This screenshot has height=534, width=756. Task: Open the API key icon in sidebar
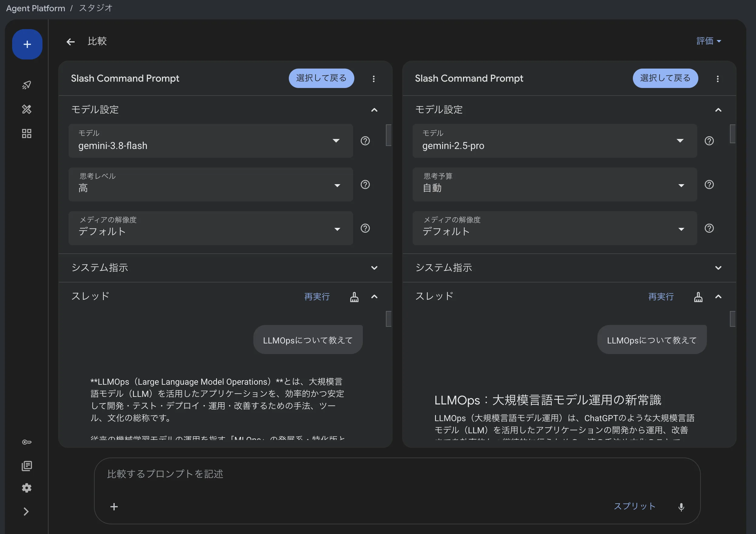click(x=27, y=442)
